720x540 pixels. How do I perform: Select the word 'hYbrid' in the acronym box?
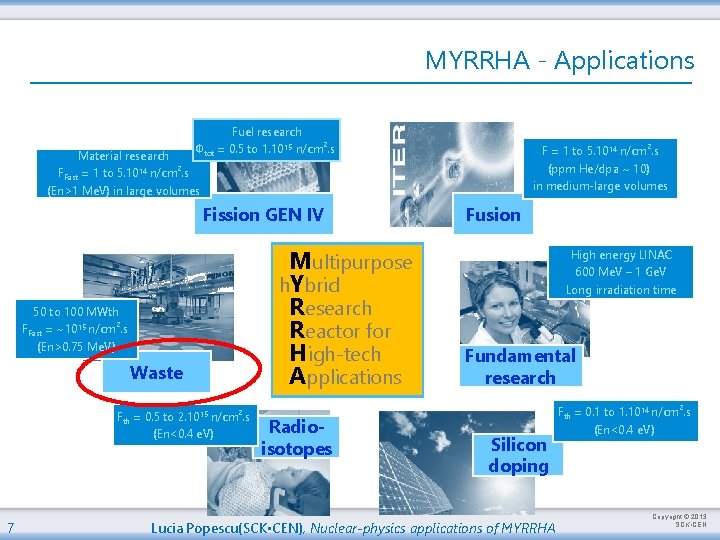(x=310, y=285)
